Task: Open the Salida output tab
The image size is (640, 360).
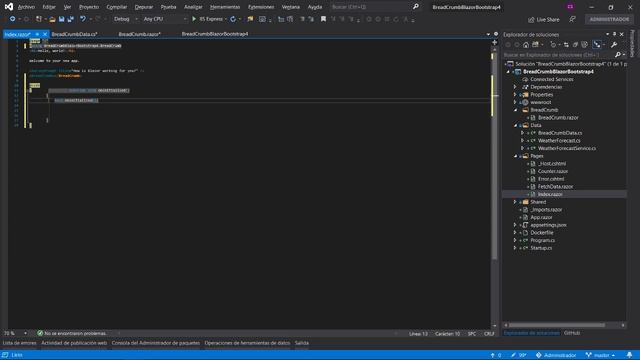Action: (302, 343)
